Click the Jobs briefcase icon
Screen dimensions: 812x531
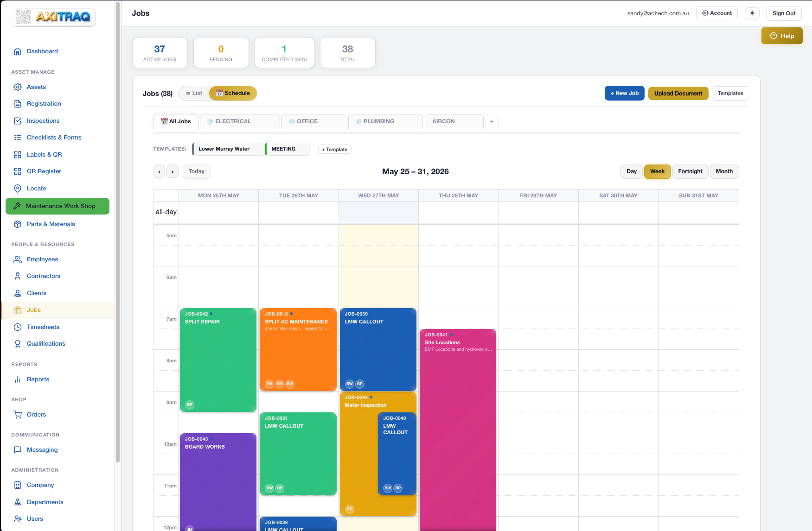click(x=18, y=310)
